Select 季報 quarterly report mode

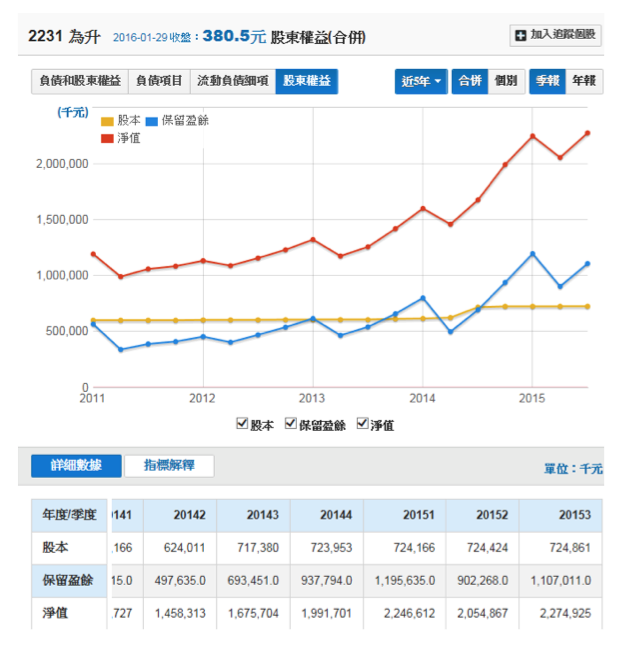coord(547,81)
